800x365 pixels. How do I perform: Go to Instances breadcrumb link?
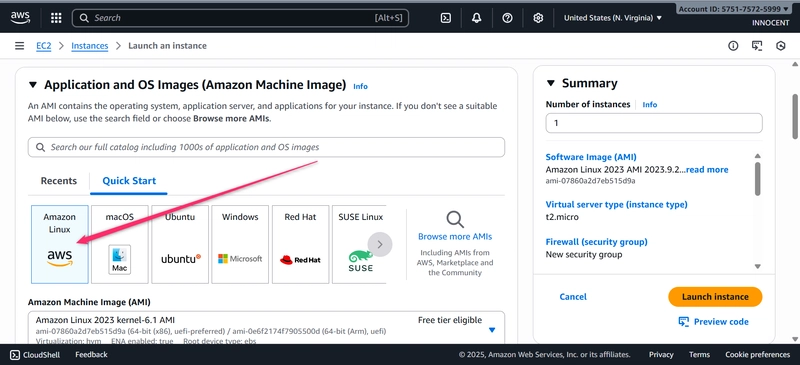90,46
